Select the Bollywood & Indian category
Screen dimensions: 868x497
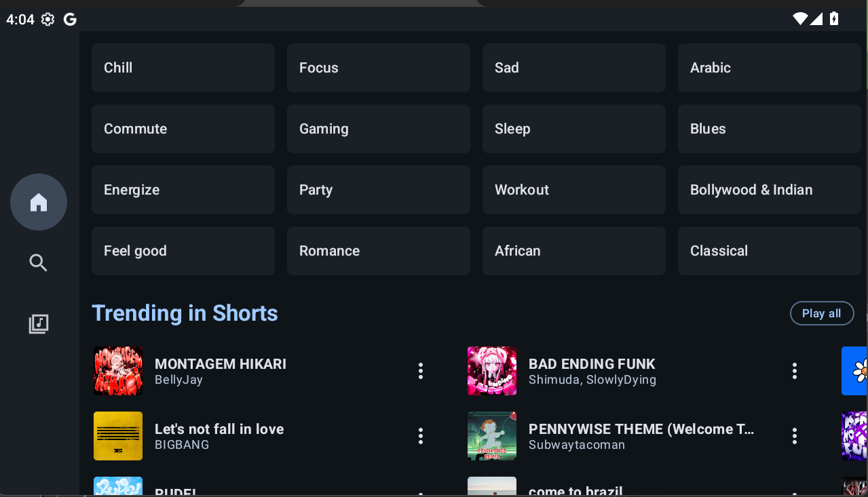click(769, 190)
